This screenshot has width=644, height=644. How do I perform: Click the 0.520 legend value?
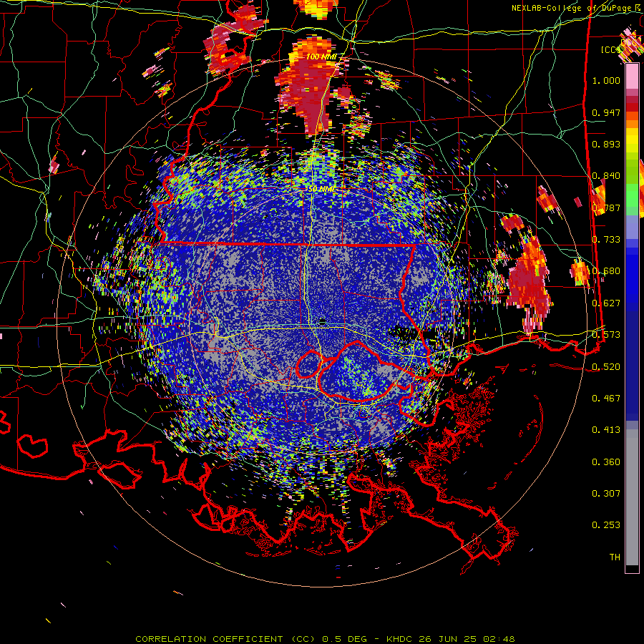(606, 367)
